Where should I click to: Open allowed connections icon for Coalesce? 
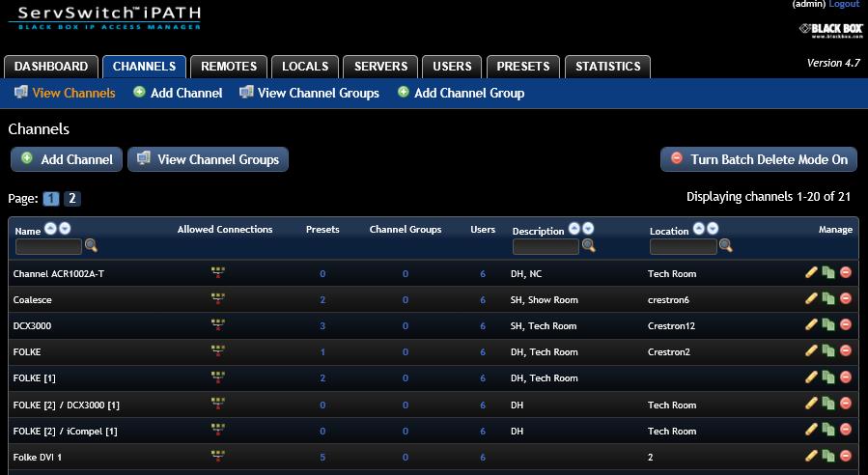(x=218, y=298)
